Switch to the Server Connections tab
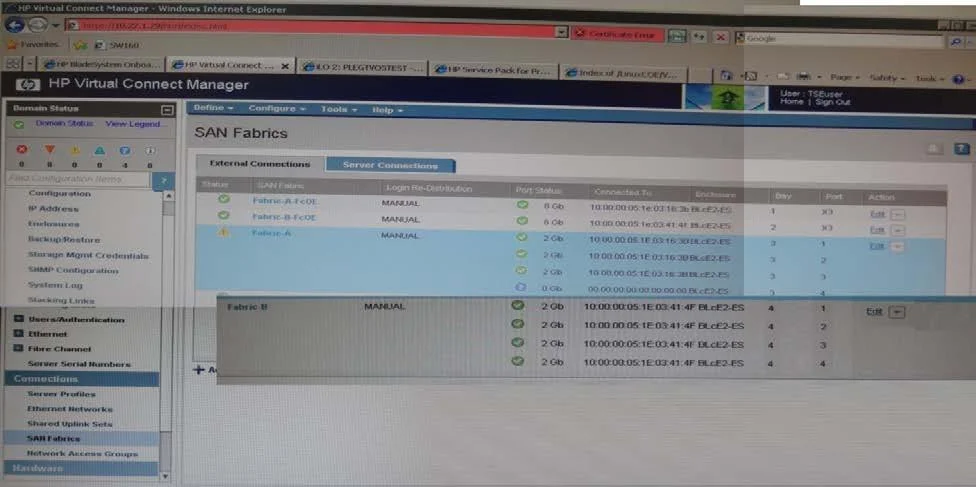This screenshot has height=487, width=976. [390, 166]
